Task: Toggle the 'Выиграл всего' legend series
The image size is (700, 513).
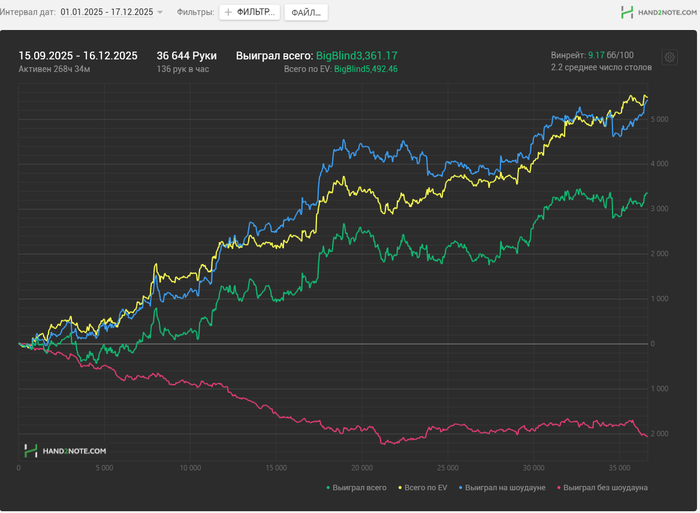Action: [357, 488]
